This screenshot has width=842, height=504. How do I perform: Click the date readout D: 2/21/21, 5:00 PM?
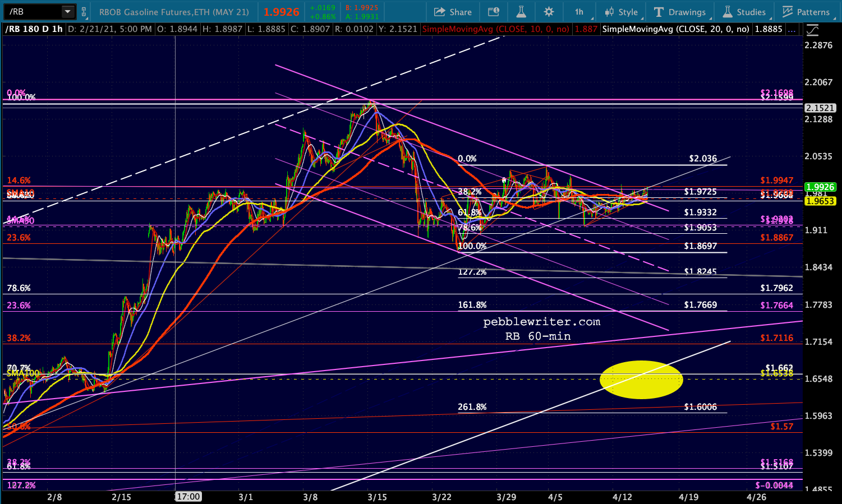coord(109,29)
